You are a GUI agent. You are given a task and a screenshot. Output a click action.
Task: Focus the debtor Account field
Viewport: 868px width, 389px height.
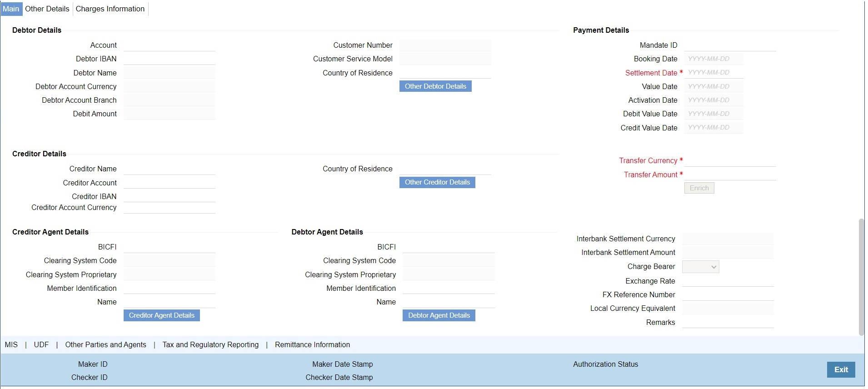170,45
